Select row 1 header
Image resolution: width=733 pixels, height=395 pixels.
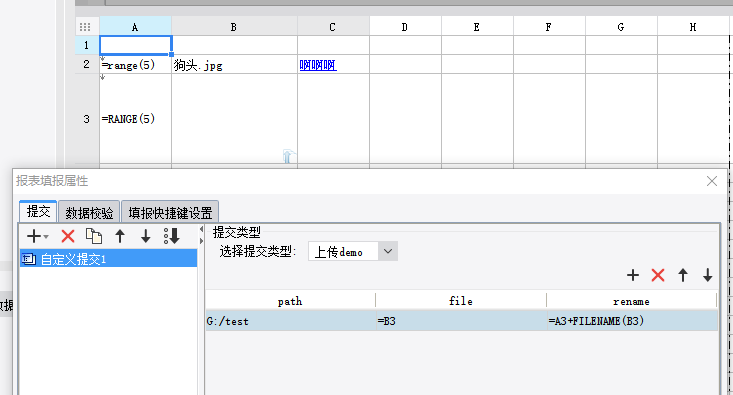tap(87, 45)
